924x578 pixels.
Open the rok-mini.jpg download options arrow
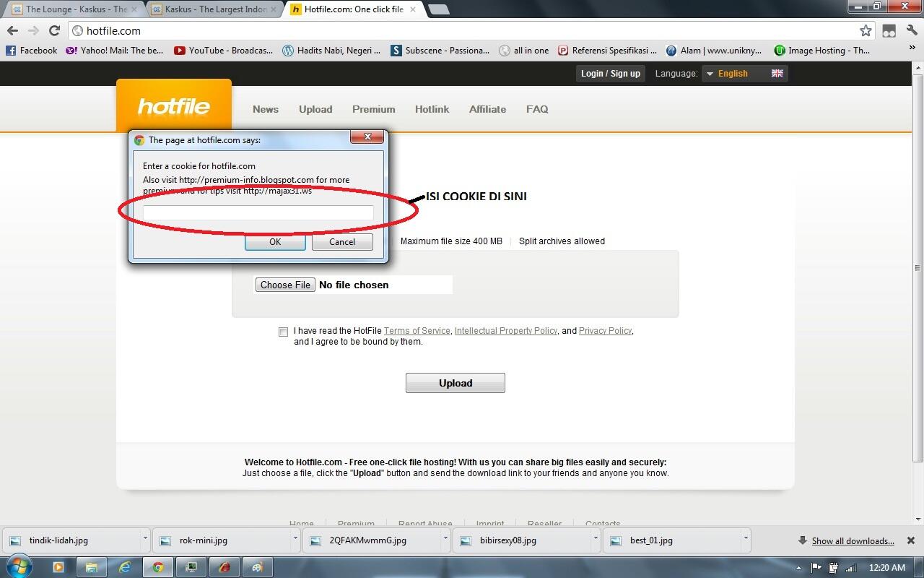[x=295, y=539]
